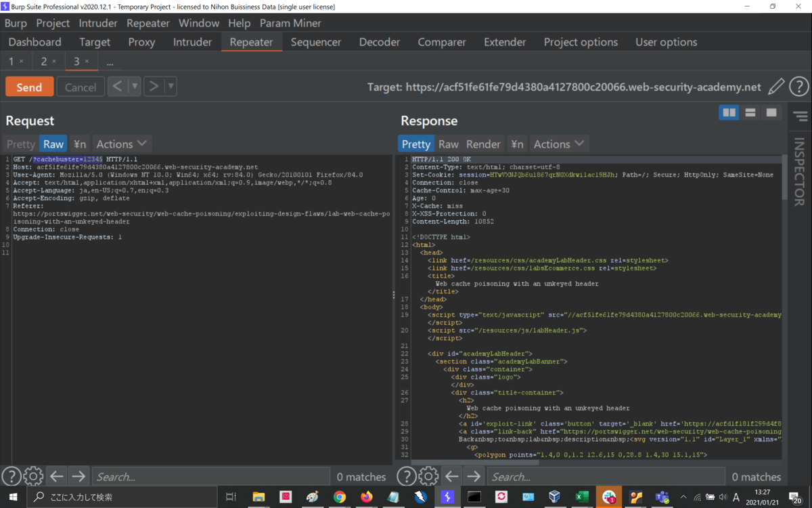Open response search help icon
Screen dimensions: 812x508
pyautogui.click(x=406, y=476)
